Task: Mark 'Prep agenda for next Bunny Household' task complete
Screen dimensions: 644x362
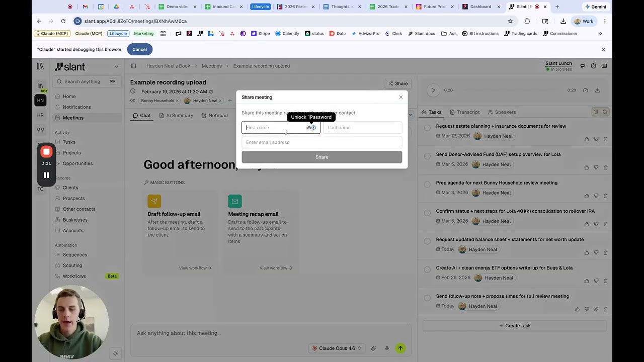Action: pyautogui.click(x=427, y=184)
